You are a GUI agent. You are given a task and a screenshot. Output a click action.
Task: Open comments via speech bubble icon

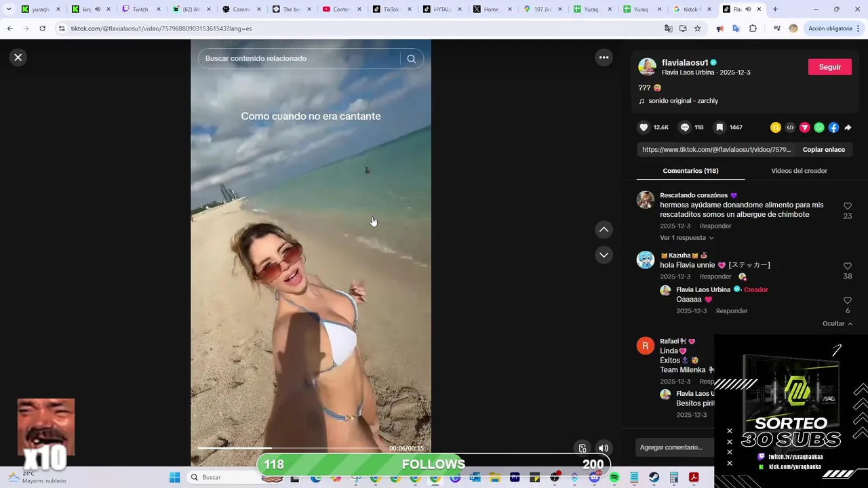pyautogui.click(x=685, y=127)
